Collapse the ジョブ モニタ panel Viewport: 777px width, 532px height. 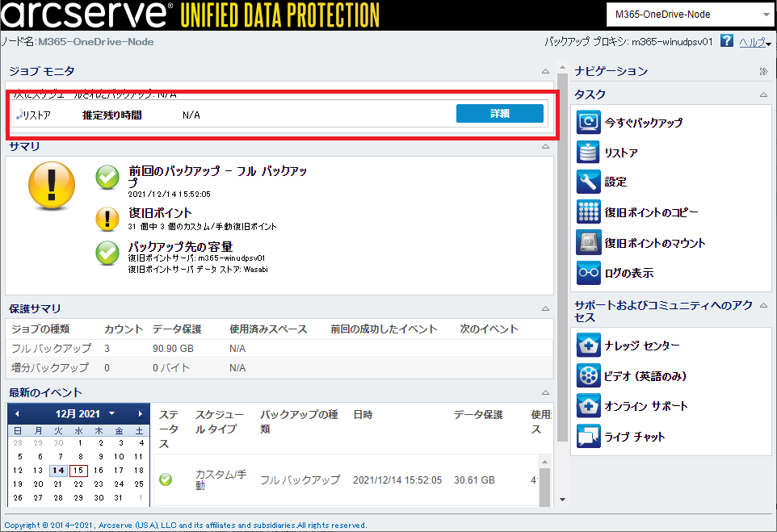tap(545, 71)
